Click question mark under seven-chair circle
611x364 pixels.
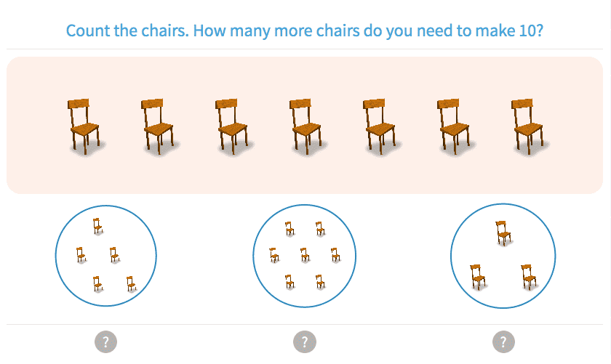[305, 341]
